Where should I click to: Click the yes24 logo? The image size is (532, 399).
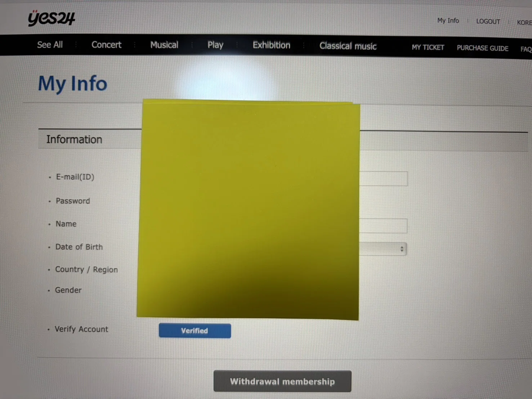pyautogui.click(x=52, y=18)
